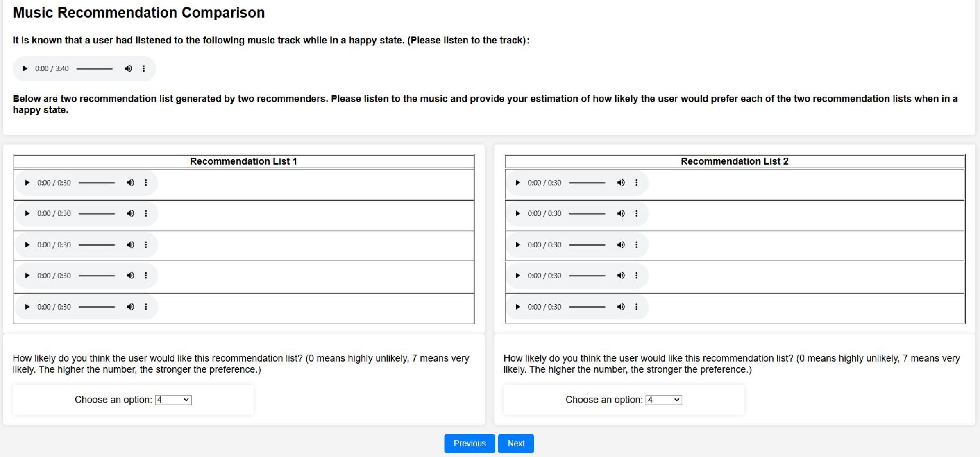Open options menu for fifth track in List 2
Screen dimensions: 980x457
(636, 307)
